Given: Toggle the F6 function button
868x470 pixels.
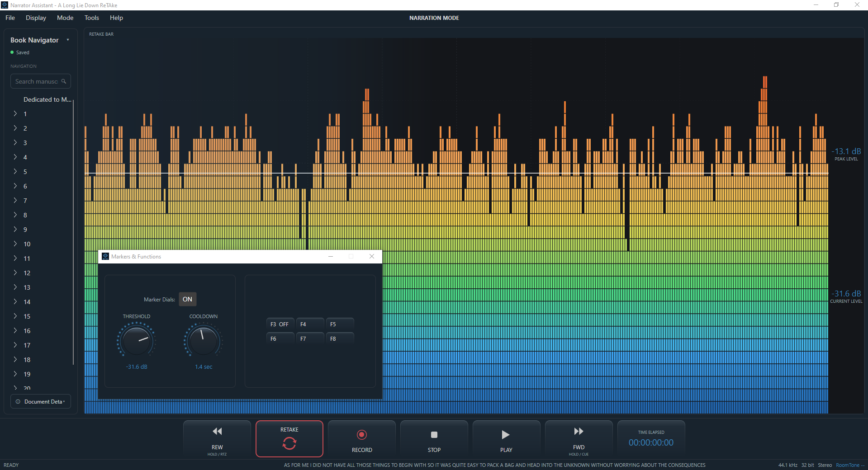Looking at the screenshot, I should 280,338.
